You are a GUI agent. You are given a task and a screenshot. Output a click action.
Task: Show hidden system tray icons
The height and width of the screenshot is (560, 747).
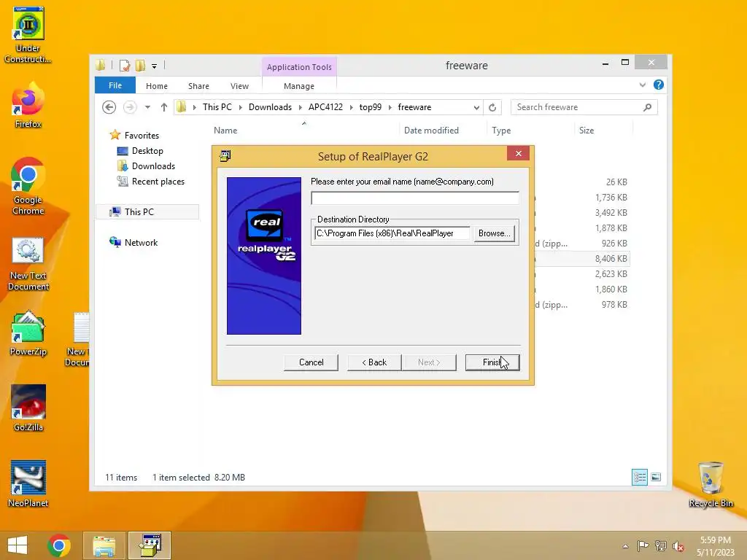point(625,546)
